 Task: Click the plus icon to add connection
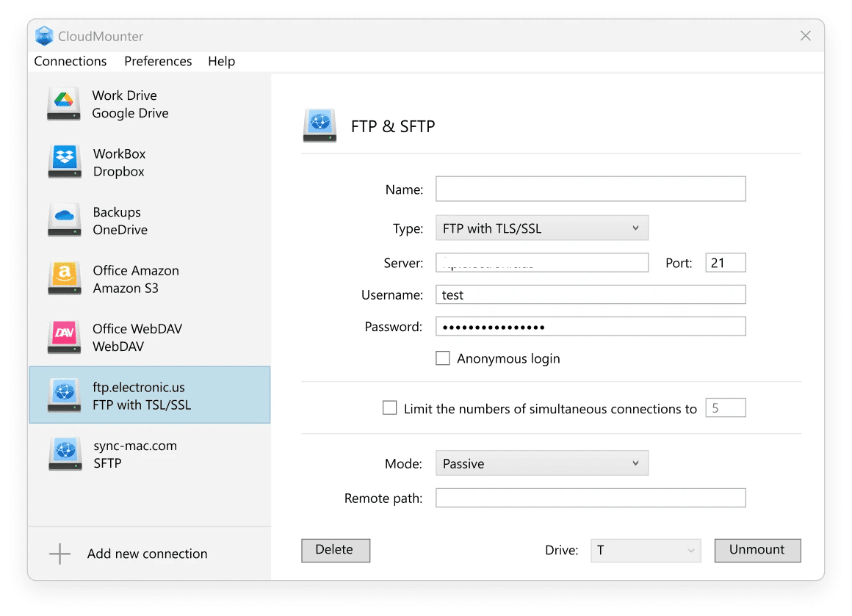[59, 554]
